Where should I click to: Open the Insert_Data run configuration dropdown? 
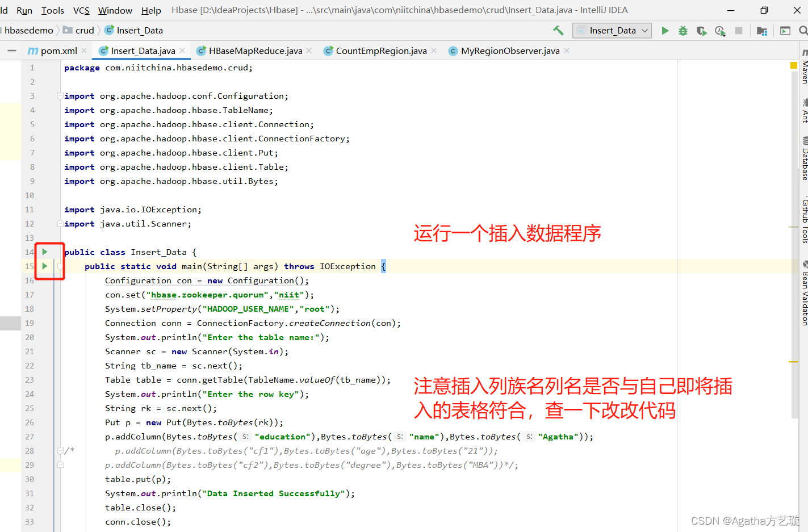612,31
